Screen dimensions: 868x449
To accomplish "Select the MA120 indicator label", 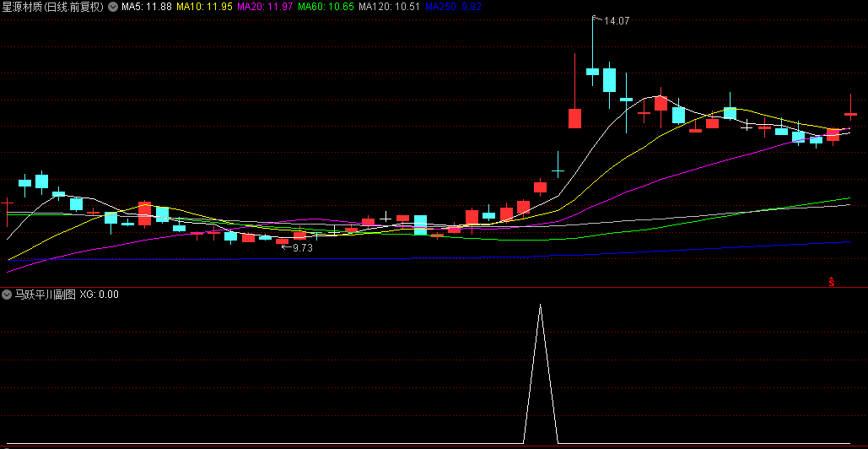I will pyautogui.click(x=389, y=7).
